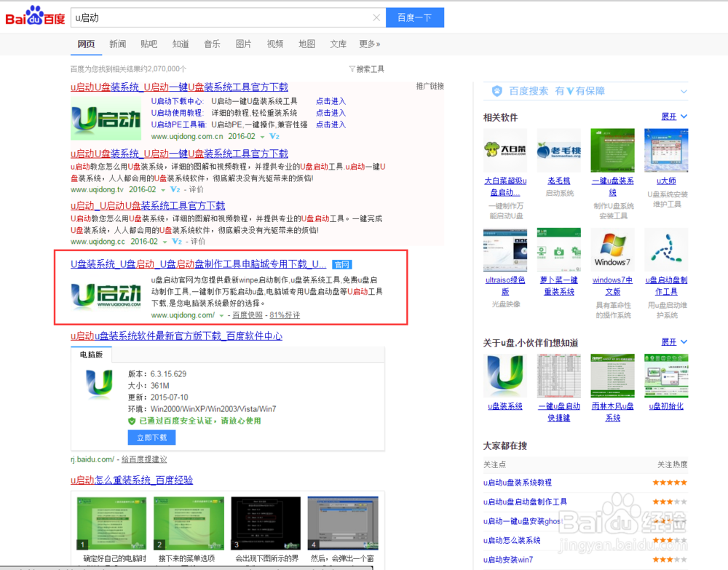Screen dimensions: 728x570
Task: Switch to the 文库 tab
Action: pos(339,44)
